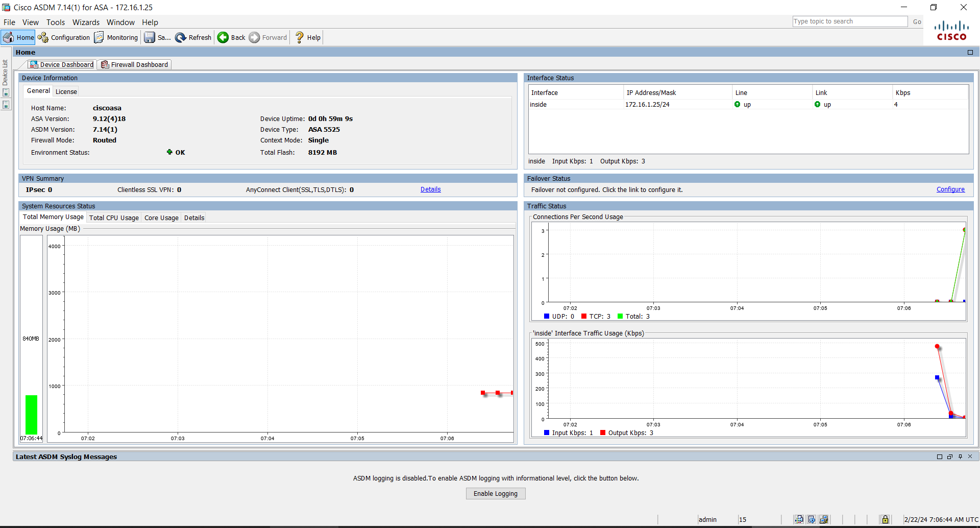Go Back using the green arrow
This screenshot has width=980, height=528.
click(x=232, y=37)
